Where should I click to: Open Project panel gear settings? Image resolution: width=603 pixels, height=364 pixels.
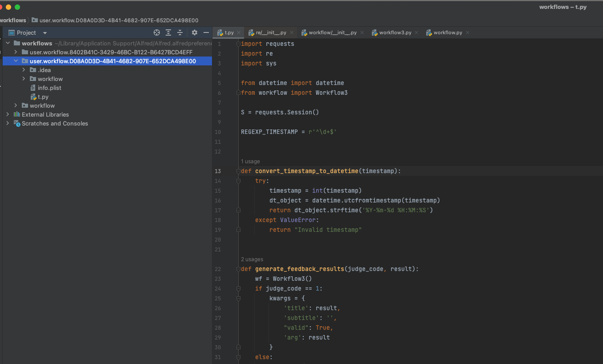tap(194, 32)
